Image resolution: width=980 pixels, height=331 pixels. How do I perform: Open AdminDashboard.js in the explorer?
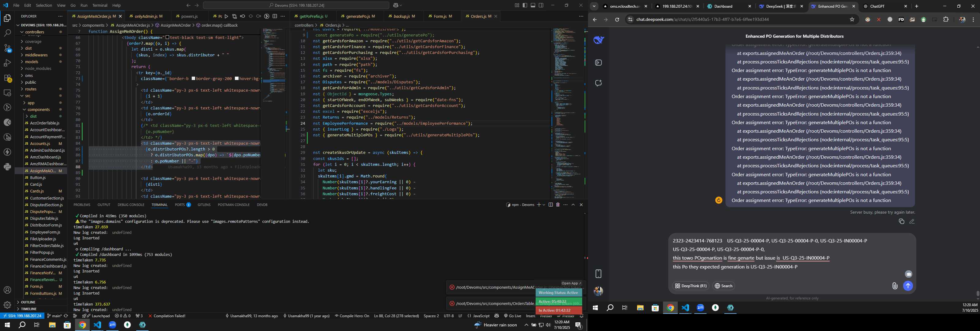point(47,150)
